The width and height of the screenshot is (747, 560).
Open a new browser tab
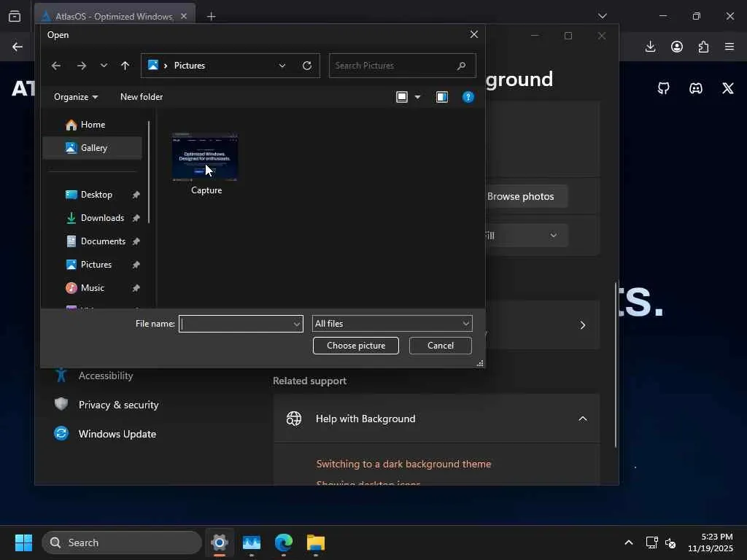[x=211, y=17]
